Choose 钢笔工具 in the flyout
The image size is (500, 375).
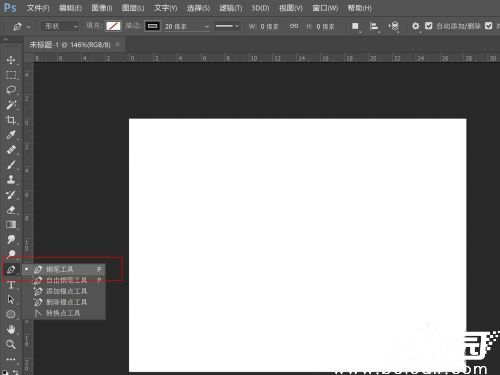64,269
